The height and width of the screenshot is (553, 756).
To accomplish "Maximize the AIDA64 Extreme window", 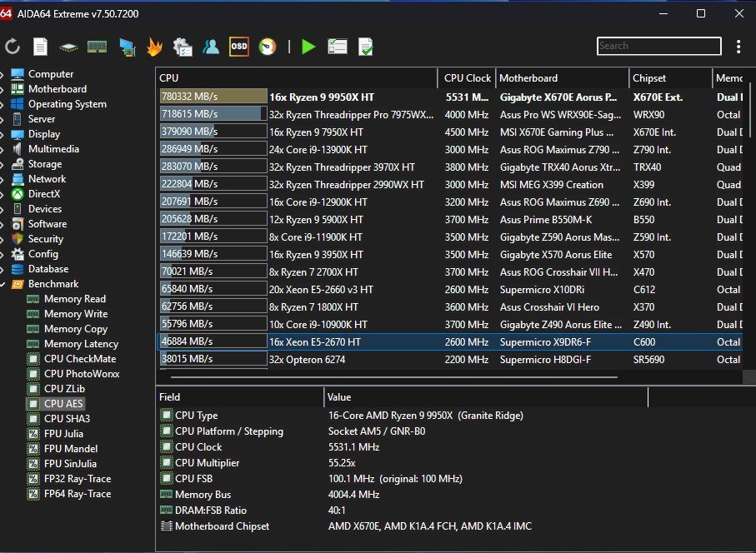I will coord(701,13).
